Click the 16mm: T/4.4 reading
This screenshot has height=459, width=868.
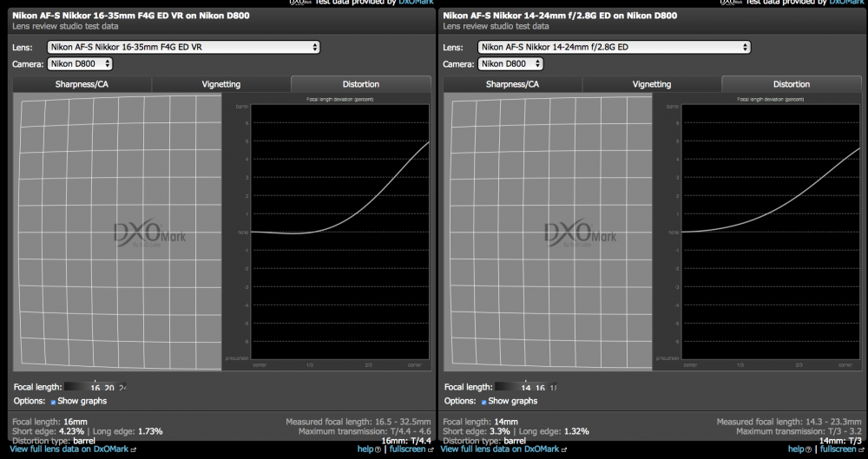(x=406, y=442)
